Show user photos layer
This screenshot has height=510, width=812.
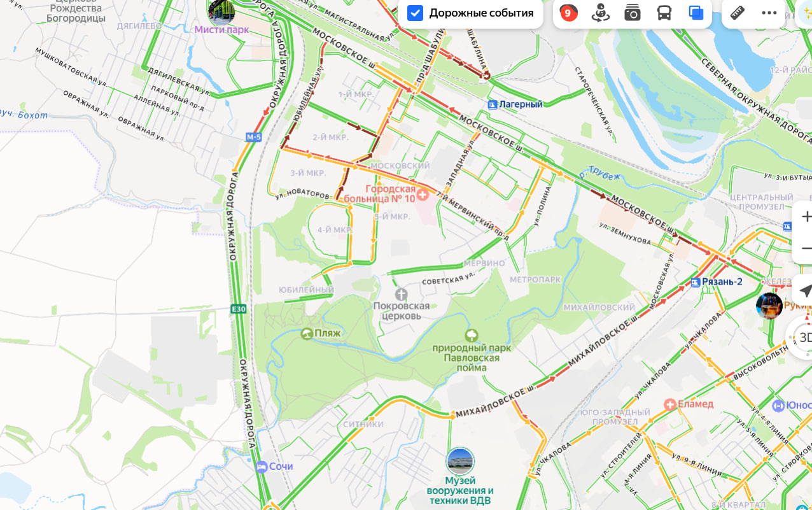click(633, 13)
